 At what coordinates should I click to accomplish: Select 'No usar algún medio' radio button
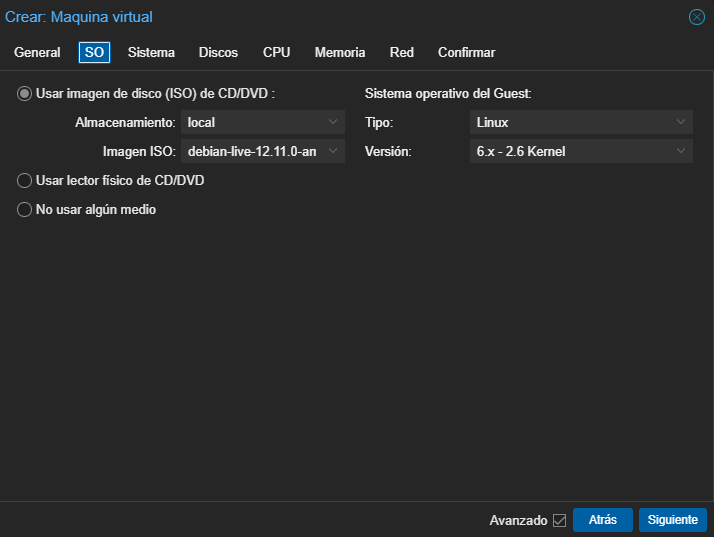point(25,210)
